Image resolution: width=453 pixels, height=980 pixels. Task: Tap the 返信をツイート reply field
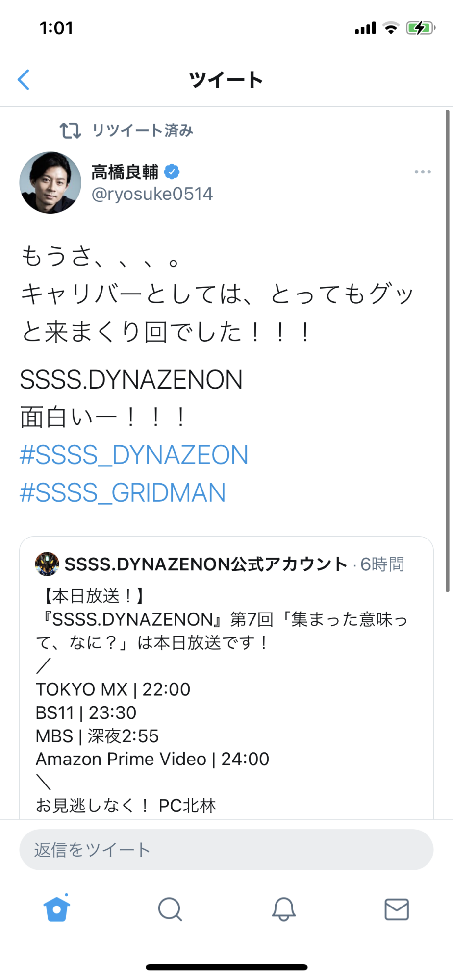(x=226, y=850)
